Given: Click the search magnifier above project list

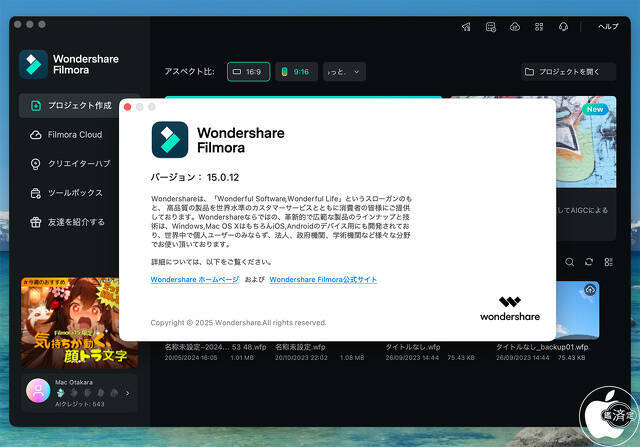Looking at the screenshot, I should [x=570, y=262].
